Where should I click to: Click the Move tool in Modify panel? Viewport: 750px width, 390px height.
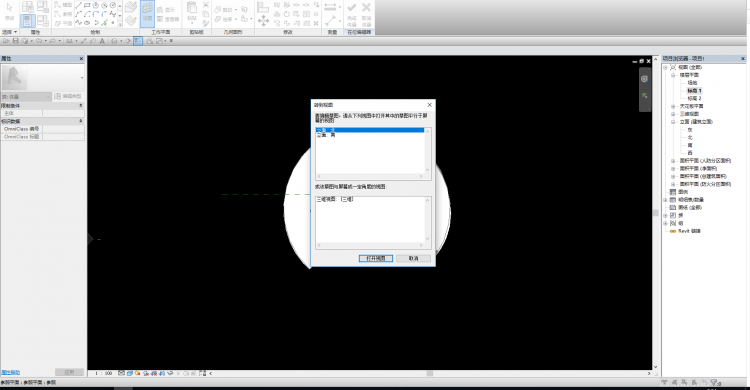pos(263,21)
